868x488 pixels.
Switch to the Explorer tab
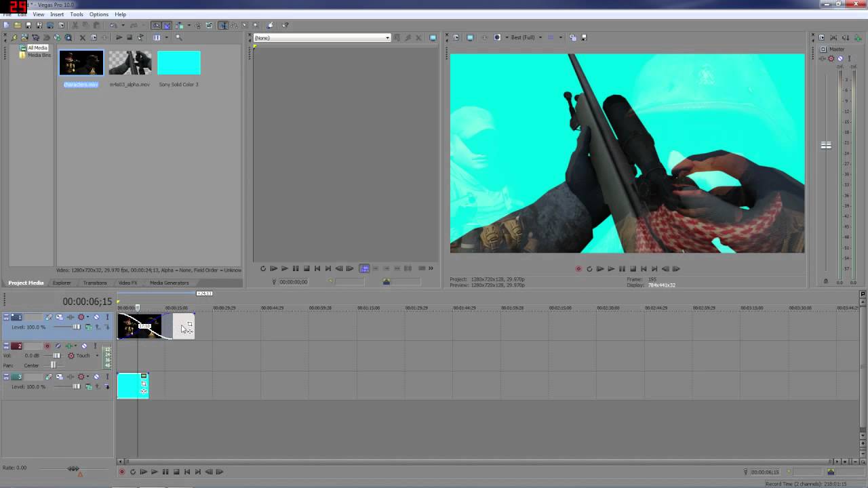pos(62,283)
